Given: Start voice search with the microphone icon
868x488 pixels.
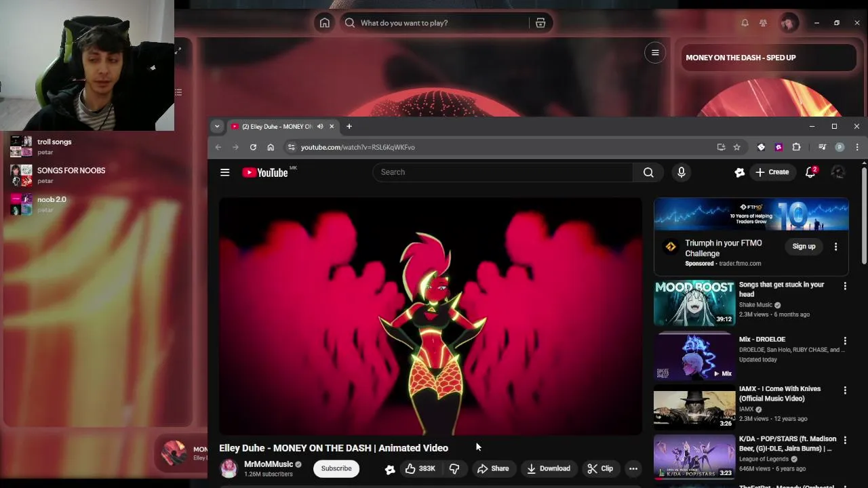Looking at the screenshot, I should coord(682,172).
